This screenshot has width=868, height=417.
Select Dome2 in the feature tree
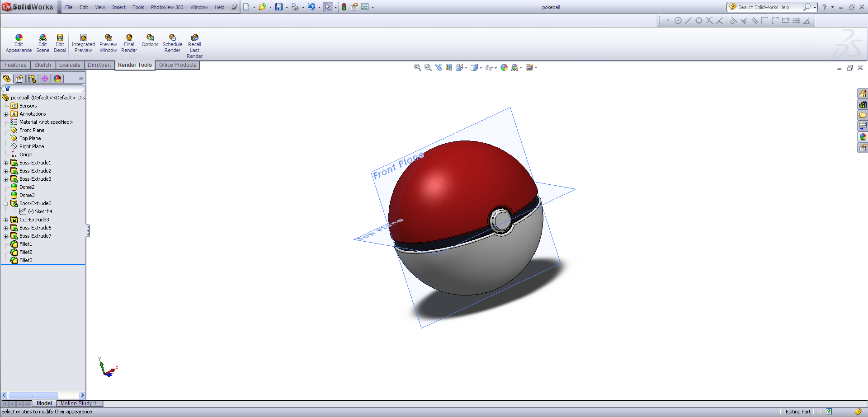pyautogui.click(x=27, y=187)
